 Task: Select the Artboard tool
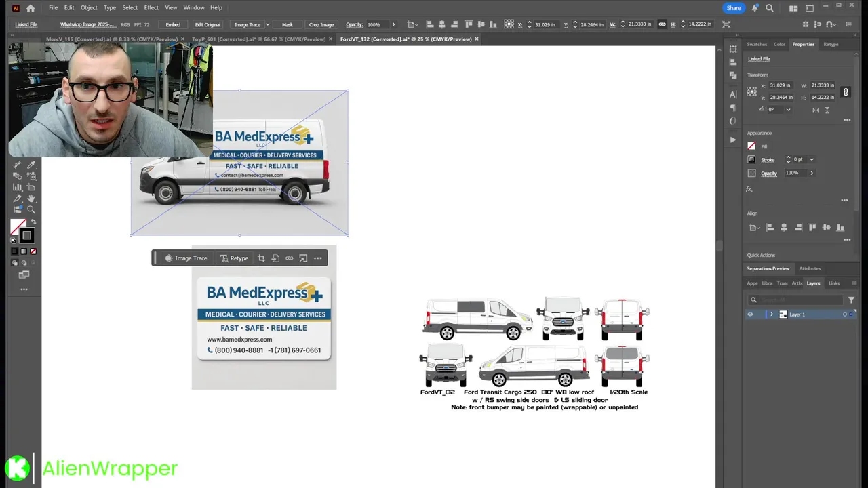[x=31, y=187]
